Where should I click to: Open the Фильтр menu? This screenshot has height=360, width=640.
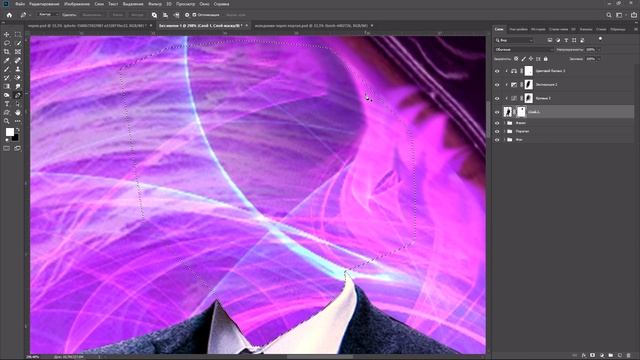[x=155, y=4]
